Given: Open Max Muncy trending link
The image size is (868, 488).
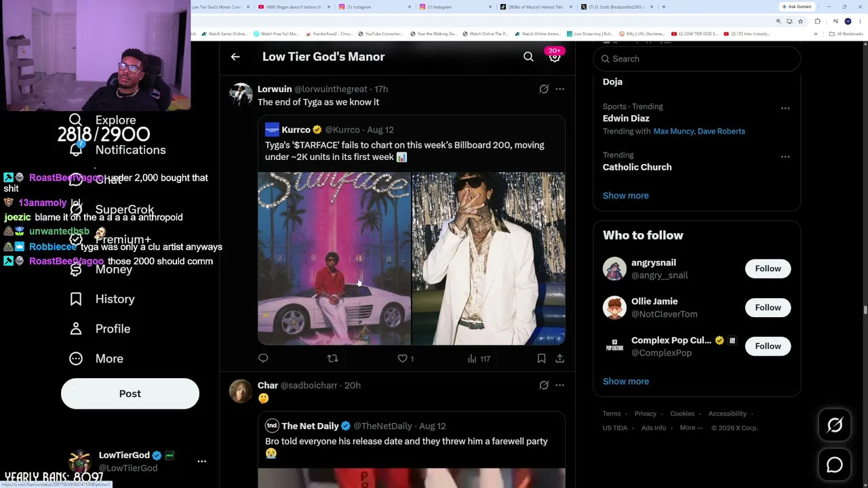Looking at the screenshot, I should click(675, 131).
